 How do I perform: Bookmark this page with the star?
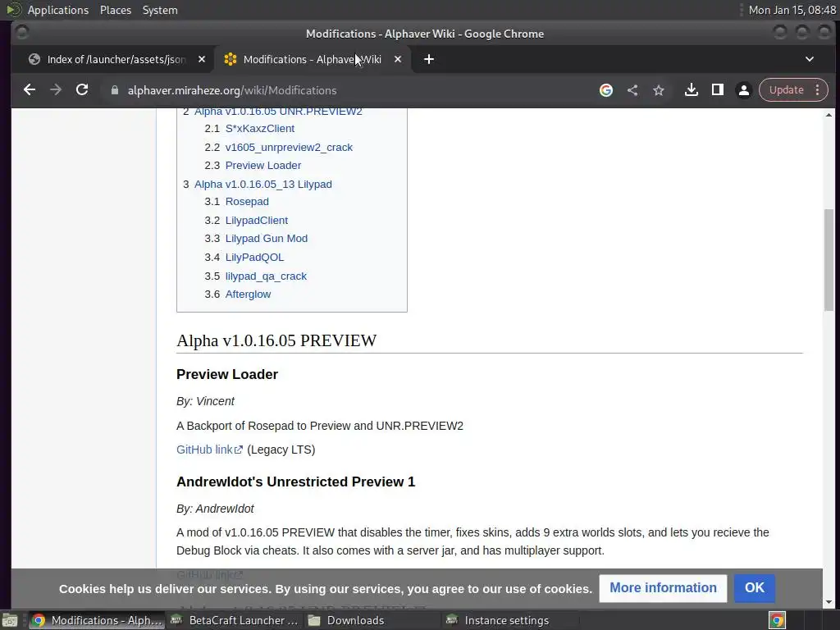[659, 90]
